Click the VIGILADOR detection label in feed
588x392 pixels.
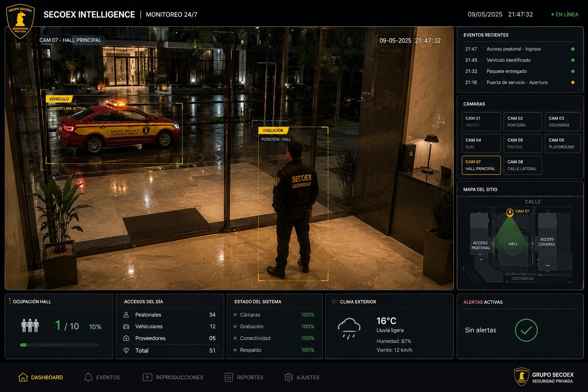point(273,131)
